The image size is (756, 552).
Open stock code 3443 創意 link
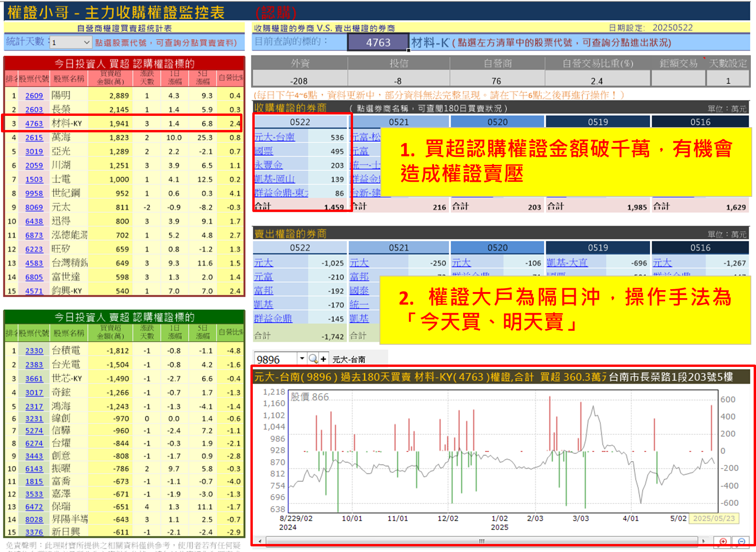pyautogui.click(x=34, y=456)
